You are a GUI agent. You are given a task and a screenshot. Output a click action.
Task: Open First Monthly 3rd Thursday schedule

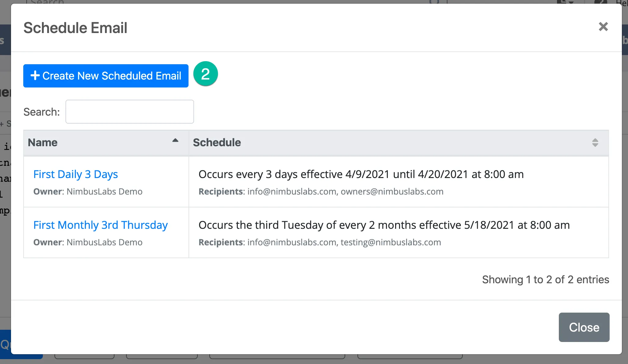coord(100,225)
